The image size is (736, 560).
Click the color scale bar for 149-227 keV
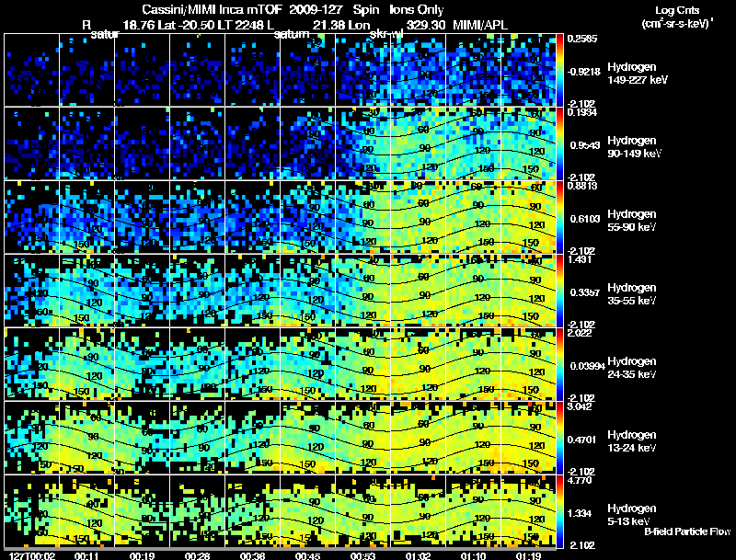(x=559, y=70)
